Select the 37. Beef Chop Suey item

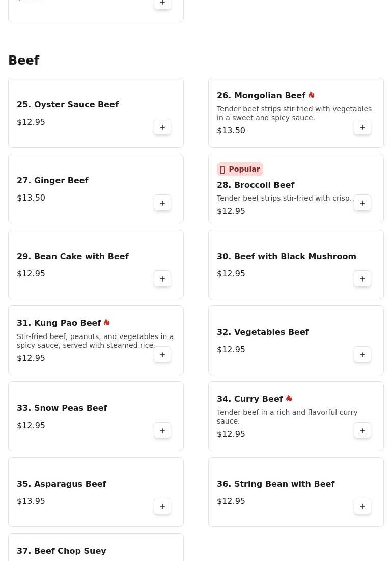tap(96, 547)
